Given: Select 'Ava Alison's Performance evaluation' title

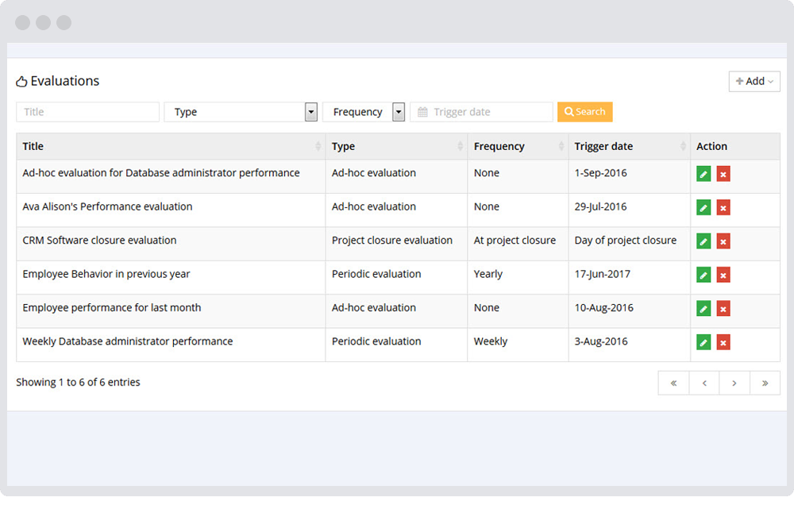Looking at the screenshot, I should click(107, 206).
